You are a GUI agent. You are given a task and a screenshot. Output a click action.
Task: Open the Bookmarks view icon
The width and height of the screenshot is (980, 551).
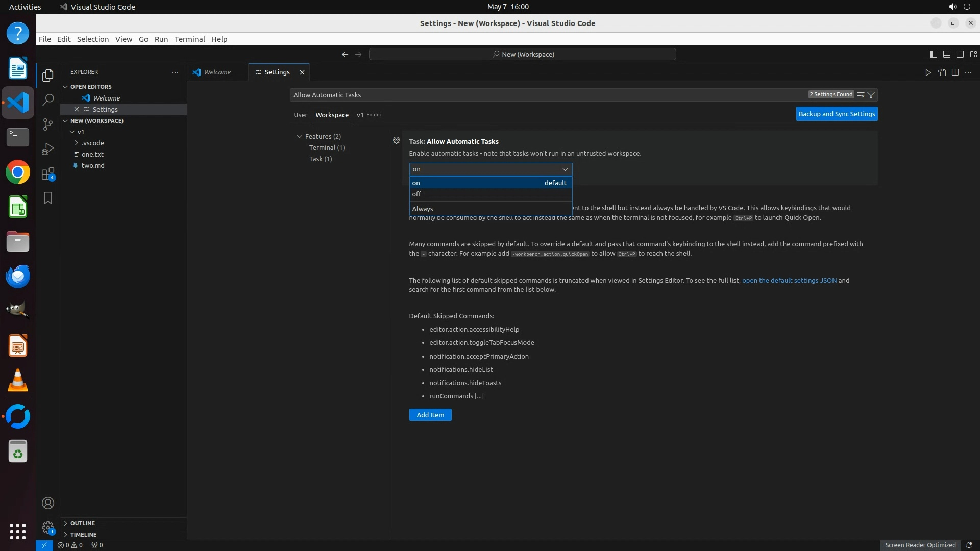click(48, 198)
